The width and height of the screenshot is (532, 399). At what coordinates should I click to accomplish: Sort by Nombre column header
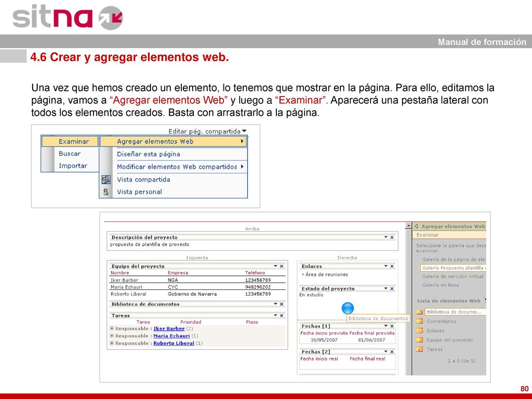120,273
